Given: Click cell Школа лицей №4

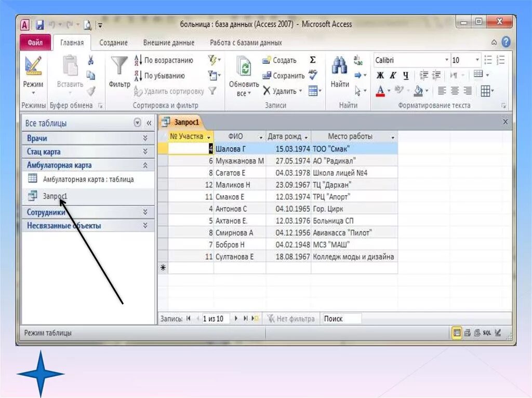Looking at the screenshot, I should tap(354, 173).
